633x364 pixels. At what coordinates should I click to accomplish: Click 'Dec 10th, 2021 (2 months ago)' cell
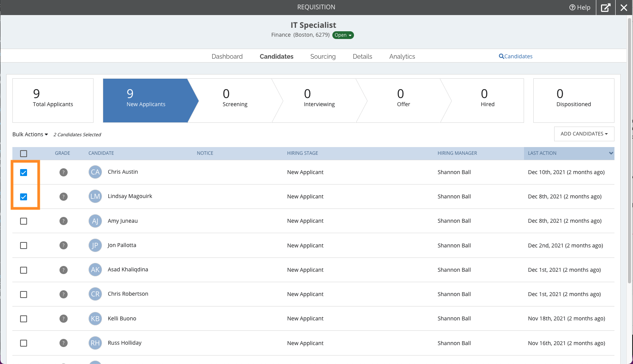(566, 172)
